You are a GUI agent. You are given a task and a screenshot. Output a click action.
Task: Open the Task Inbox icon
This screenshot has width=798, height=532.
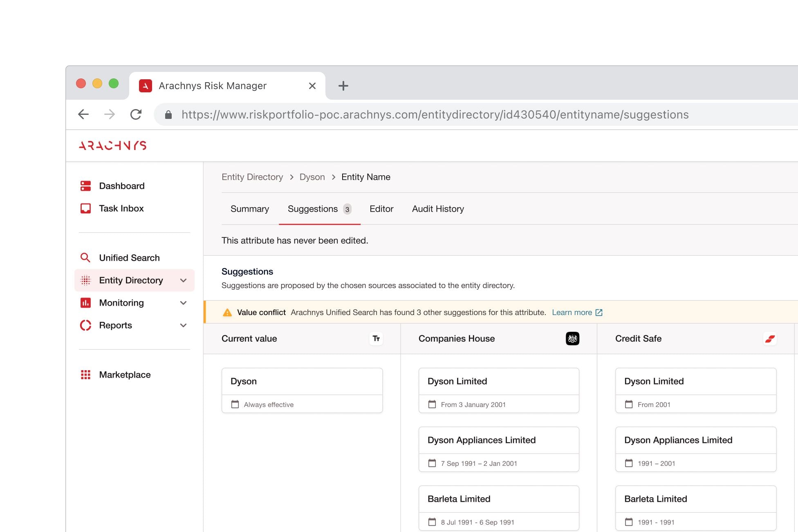[85, 208]
